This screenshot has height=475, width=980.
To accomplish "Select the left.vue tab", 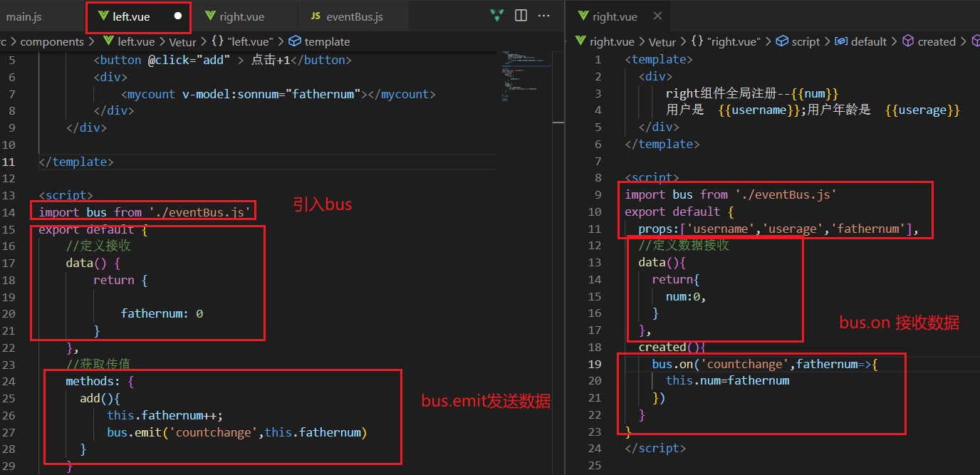I will pyautogui.click(x=132, y=16).
